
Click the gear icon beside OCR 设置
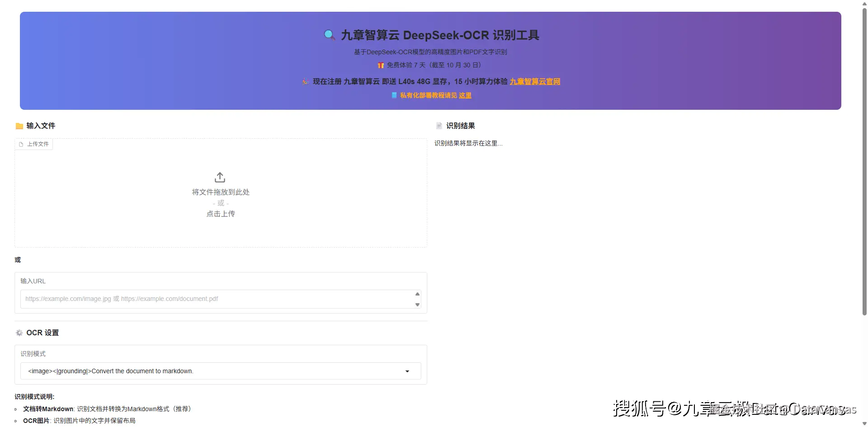[19, 333]
